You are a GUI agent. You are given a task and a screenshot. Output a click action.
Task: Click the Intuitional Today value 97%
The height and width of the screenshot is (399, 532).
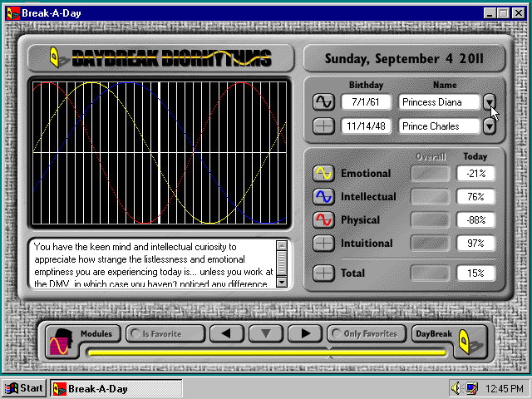coord(475,244)
